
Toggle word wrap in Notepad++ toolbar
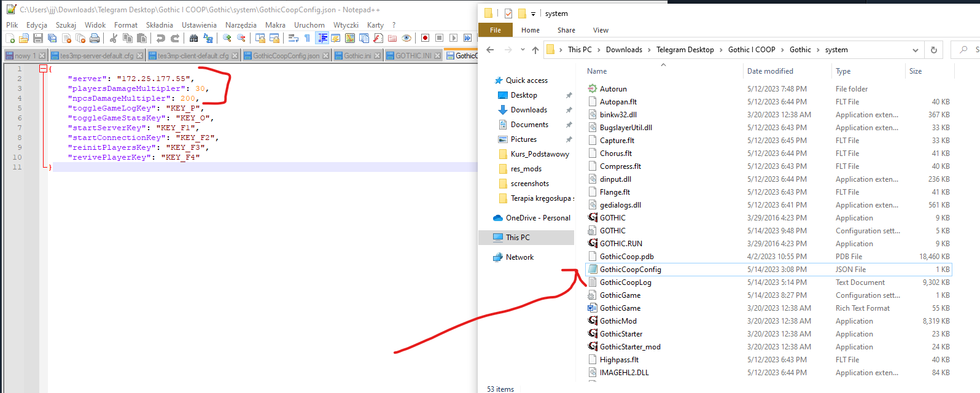[x=293, y=38]
